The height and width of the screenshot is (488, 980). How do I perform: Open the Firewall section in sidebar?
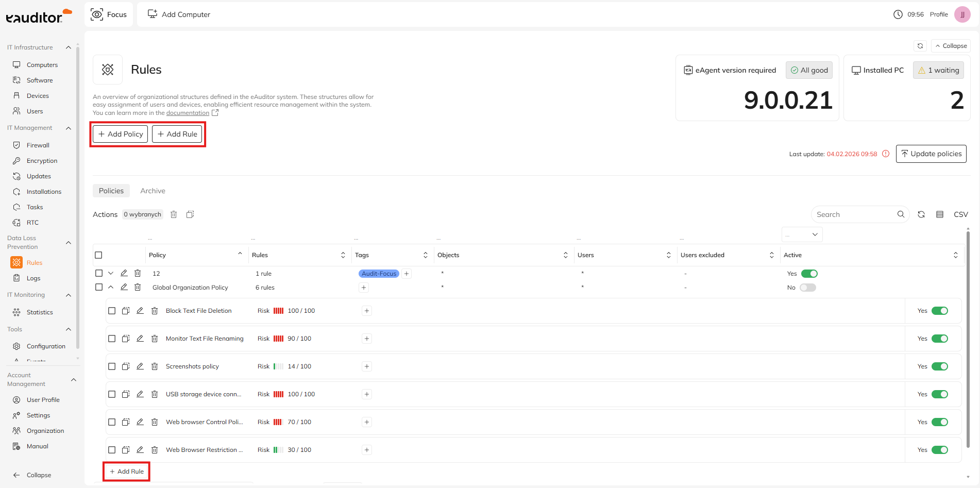pyautogui.click(x=38, y=145)
